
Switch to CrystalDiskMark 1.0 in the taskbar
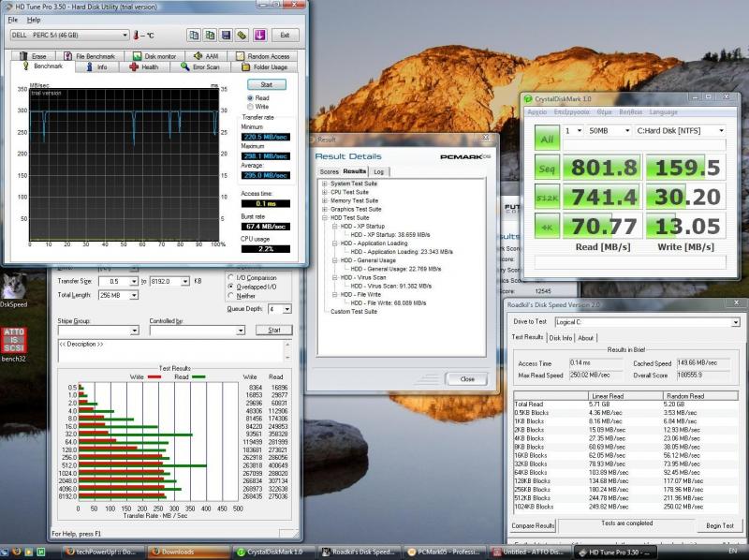point(273,552)
